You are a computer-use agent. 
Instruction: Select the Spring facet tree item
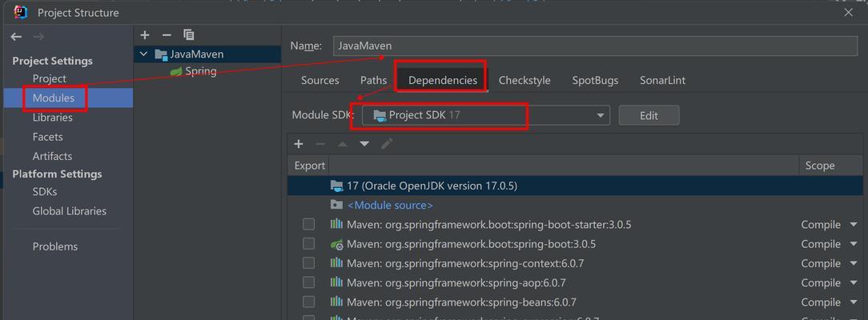click(x=201, y=71)
